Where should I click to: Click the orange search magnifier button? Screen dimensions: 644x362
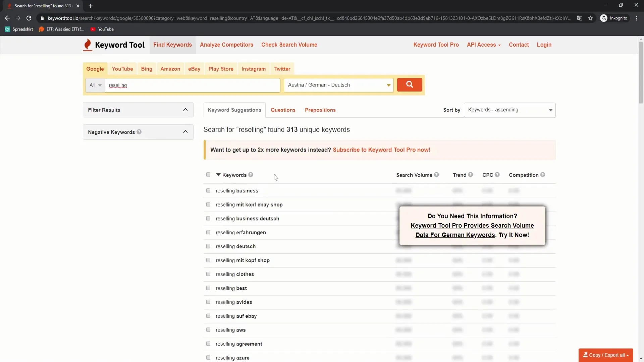click(410, 85)
